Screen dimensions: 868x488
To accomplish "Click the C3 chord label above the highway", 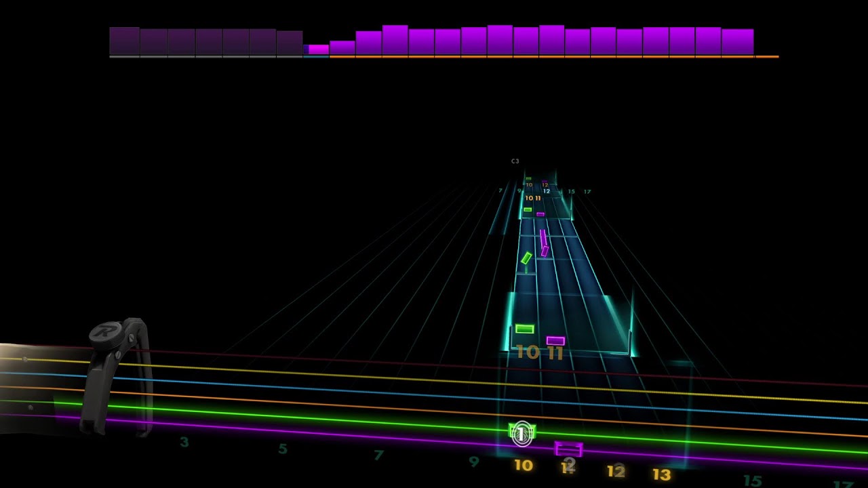I will pyautogui.click(x=515, y=161).
